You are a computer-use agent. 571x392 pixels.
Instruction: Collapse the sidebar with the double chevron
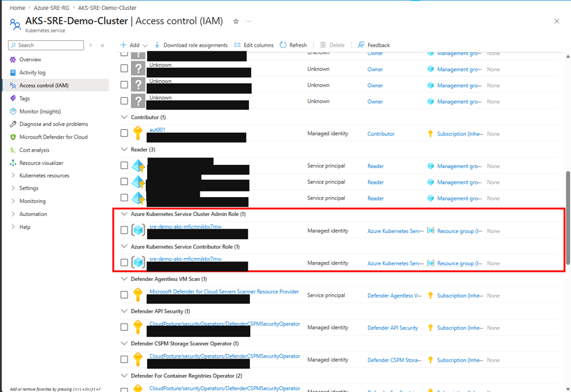click(x=102, y=45)
